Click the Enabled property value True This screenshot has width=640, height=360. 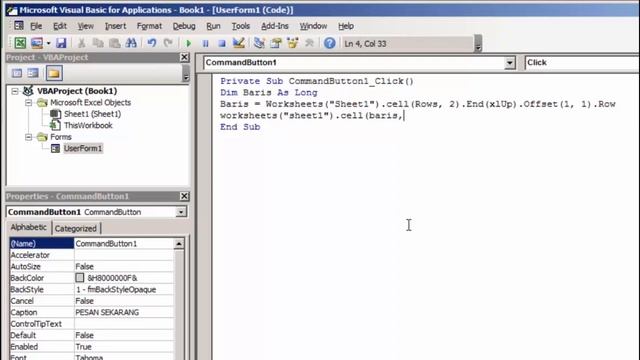[124, 347]
